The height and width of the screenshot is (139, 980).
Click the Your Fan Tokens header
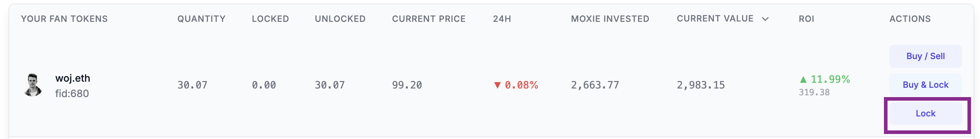tap(64, 19)
